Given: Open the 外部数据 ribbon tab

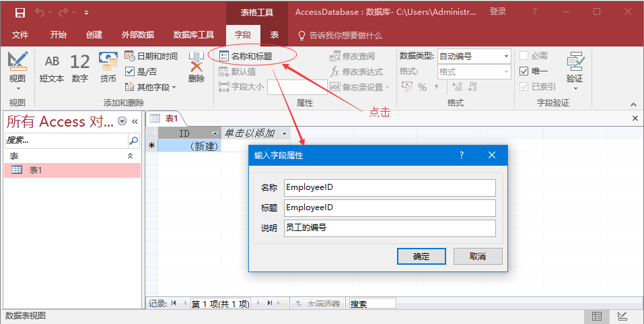Looking at the screenshot, I should click(137, 35).
